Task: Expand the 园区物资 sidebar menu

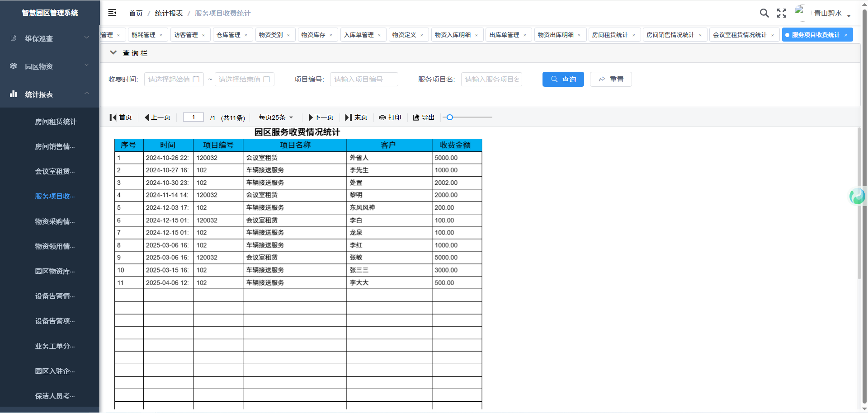Action: click(50, 66)
